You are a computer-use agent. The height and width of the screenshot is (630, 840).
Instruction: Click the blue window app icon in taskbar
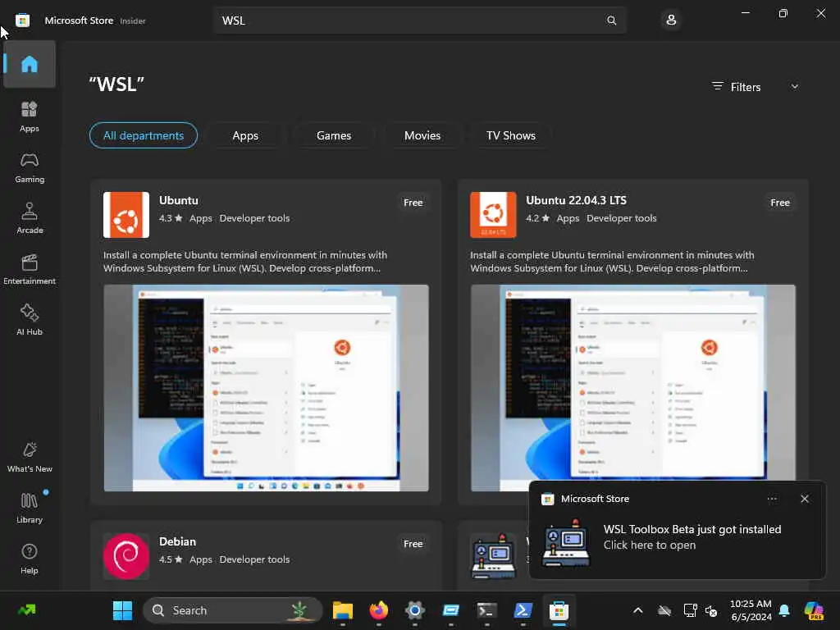pyautogui.click(x=451, y=610)
